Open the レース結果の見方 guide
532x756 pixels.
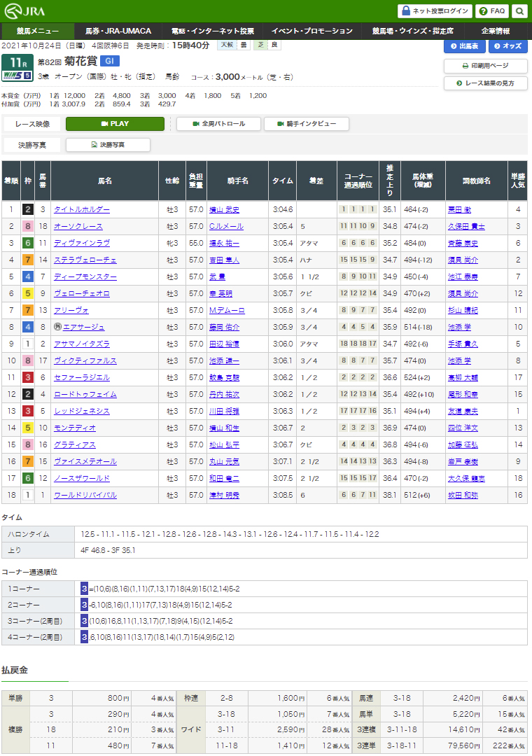485,83
